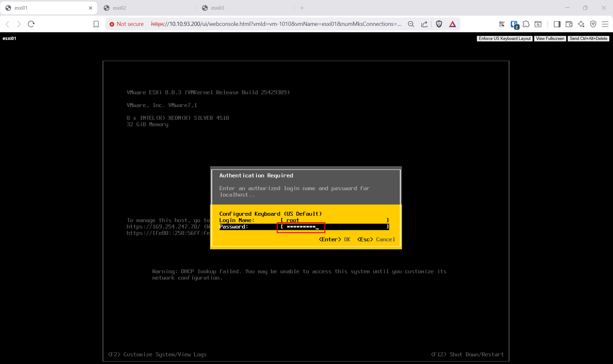Open the browser hamburger main menu

coord(605,24)
